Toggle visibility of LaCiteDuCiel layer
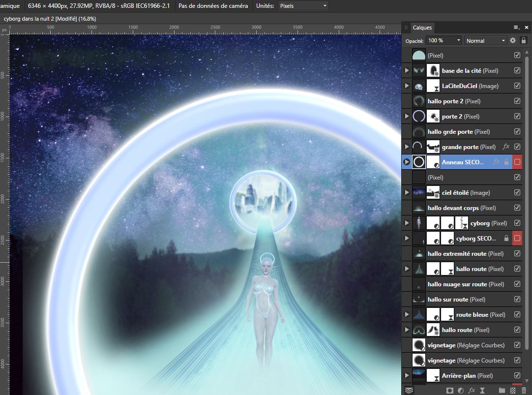 [x=517, y=86]
